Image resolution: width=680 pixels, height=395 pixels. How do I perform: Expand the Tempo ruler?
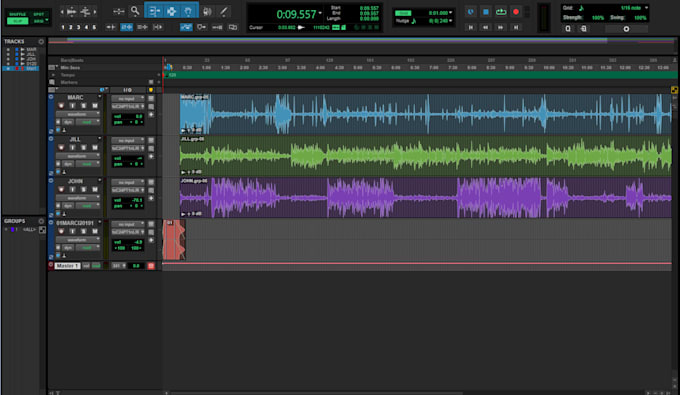coord(54,75)
